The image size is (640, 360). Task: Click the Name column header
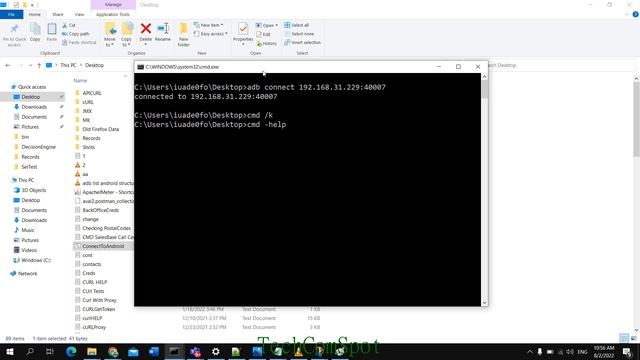80,81
